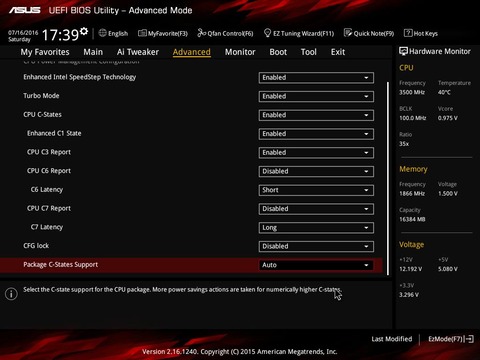Click MyFavorite(F3) list icon
The height and width of the screenshot is (360, 480).
[x=142, y=33]
